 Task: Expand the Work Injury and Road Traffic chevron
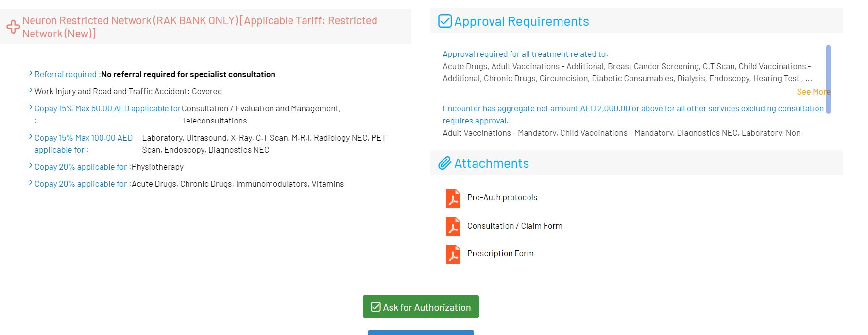click(x=31, y=90)
